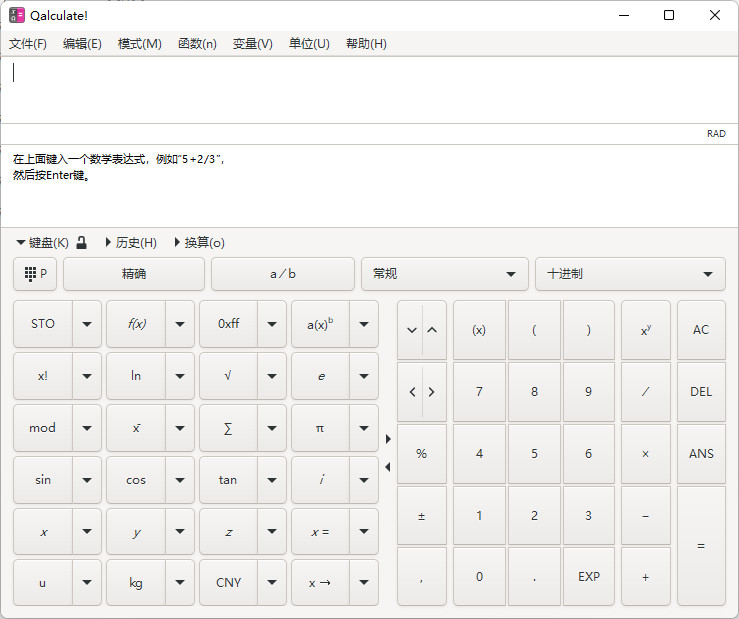Click the minus − key
Image resolution: width=739 pixels, height=619 pixels.
tap(646, 516)
